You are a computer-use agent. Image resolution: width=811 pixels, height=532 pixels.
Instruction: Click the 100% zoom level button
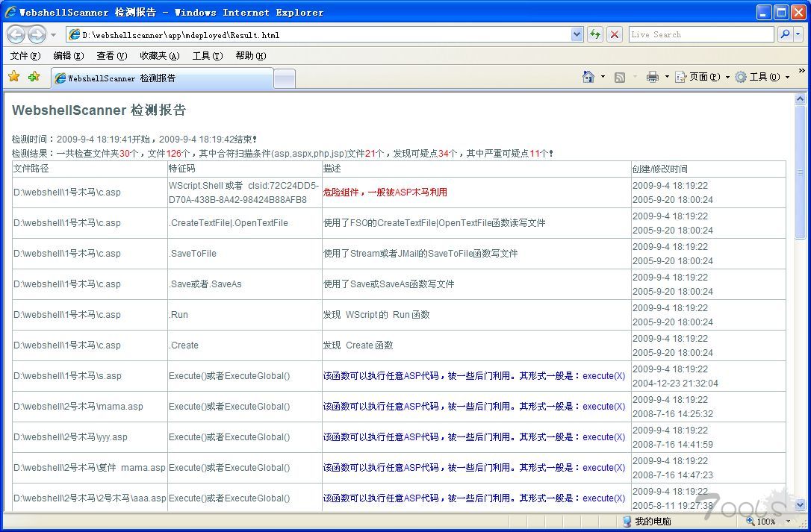(761, 521)
